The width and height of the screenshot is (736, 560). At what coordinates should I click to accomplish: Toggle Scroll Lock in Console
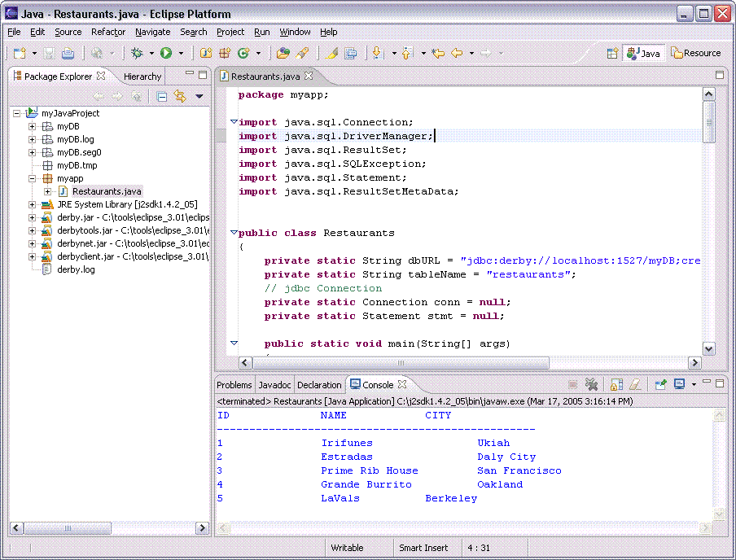point(616,384)
